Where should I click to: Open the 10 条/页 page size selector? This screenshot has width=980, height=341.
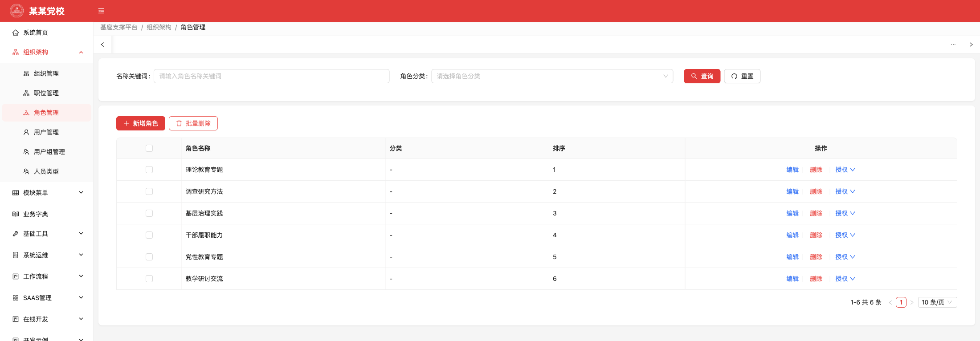point(937,302)
